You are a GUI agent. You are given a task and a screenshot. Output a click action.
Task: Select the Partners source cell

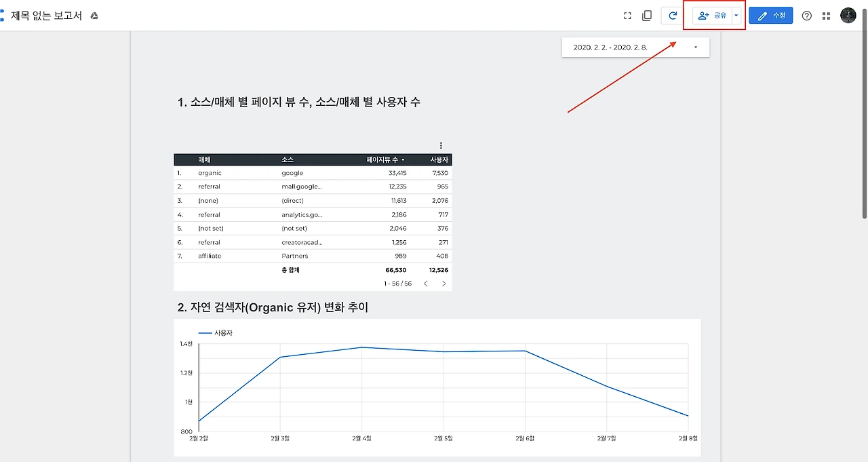[x=295, y=256]
